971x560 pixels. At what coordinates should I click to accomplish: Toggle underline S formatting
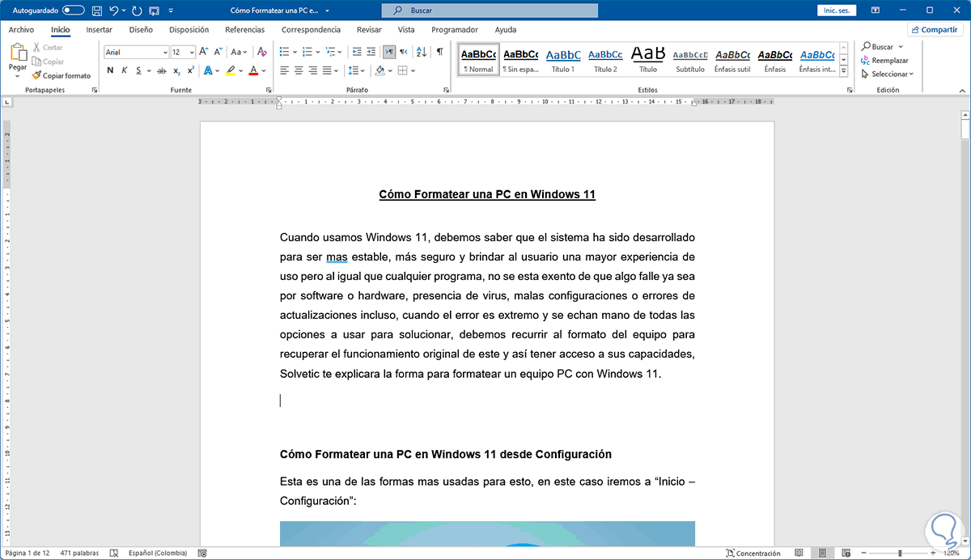click(138, 70)
